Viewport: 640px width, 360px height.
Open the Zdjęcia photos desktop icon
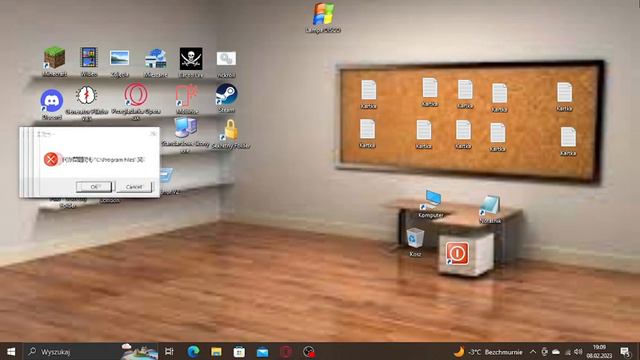119,58
